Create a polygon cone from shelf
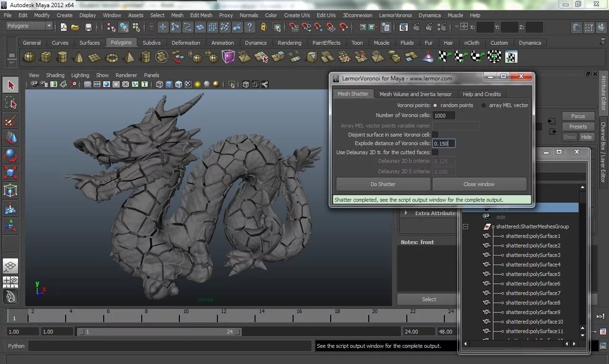Viewport: 609px width, 364px height. 79,58
